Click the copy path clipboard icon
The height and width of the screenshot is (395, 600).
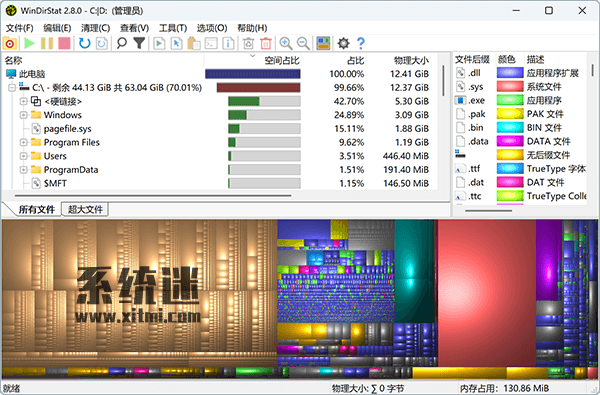click(x=194, y=43)
